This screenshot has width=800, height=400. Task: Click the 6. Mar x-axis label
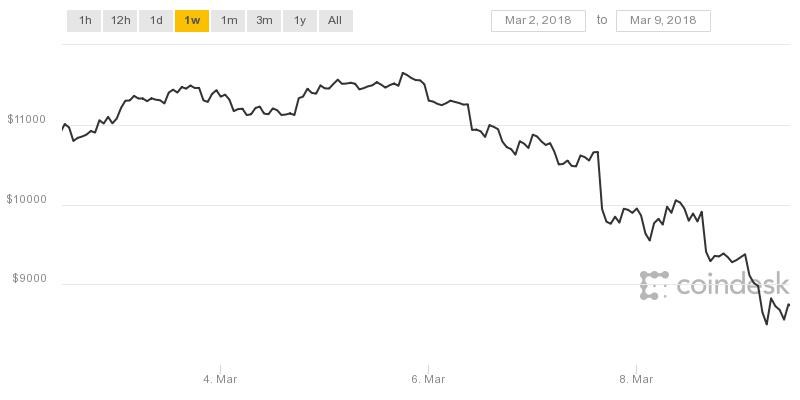pos(428,379)
